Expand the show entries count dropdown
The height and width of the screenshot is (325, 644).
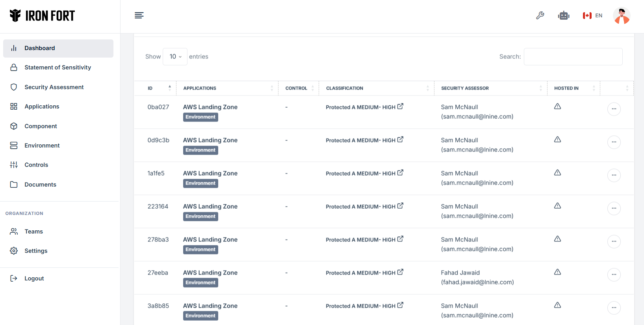coord(175,57)
